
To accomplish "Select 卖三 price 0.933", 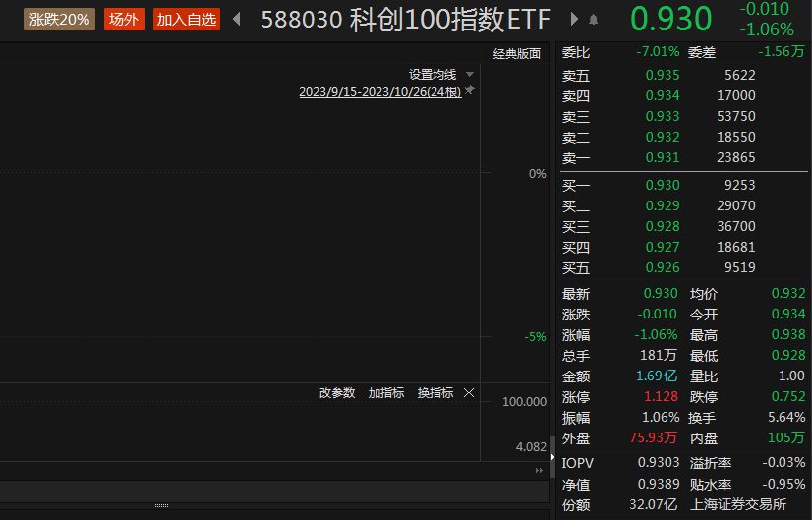I will 663,117.
